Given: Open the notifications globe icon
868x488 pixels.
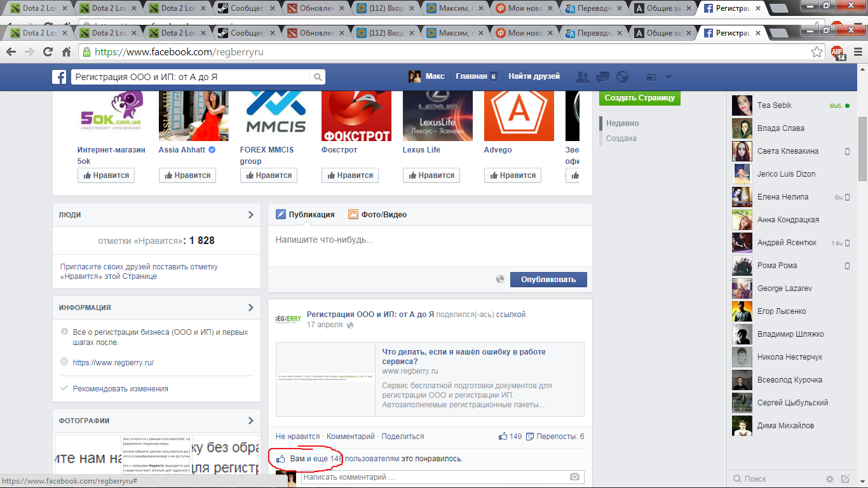Looking at the screenshot, I should pos(623,77).
